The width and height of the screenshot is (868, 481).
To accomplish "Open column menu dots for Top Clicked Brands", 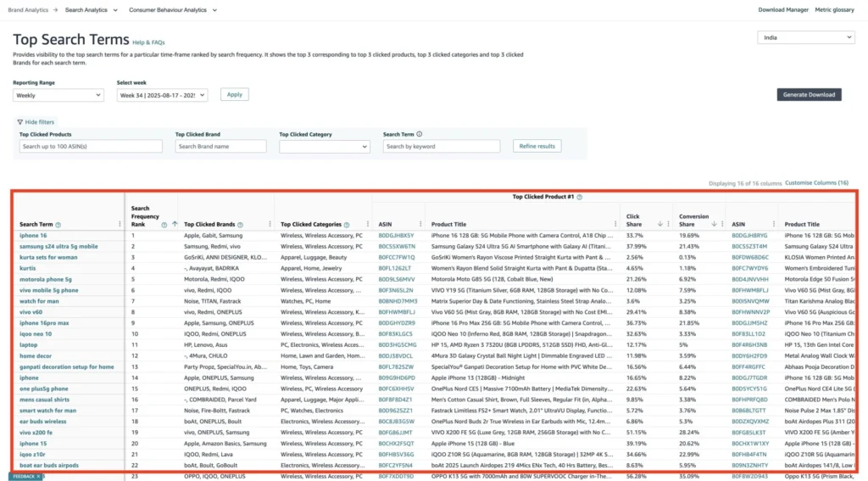I will (x=270, y=225).
